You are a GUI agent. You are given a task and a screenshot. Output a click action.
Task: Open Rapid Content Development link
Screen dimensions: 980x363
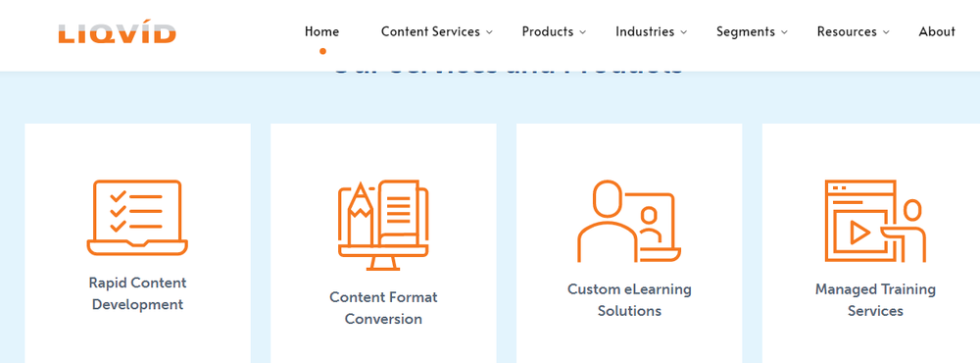point(137,293)
